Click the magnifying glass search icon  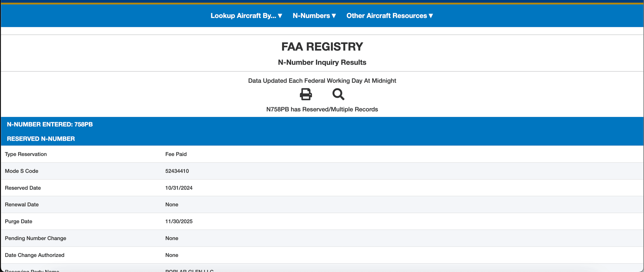[x=338, y=94]
